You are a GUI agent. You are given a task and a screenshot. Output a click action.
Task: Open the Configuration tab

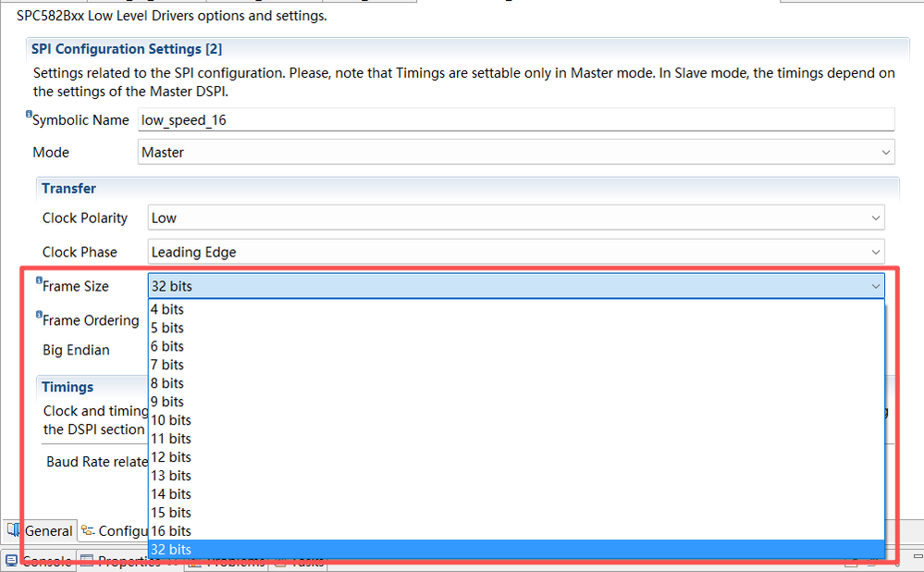(115, 530)
